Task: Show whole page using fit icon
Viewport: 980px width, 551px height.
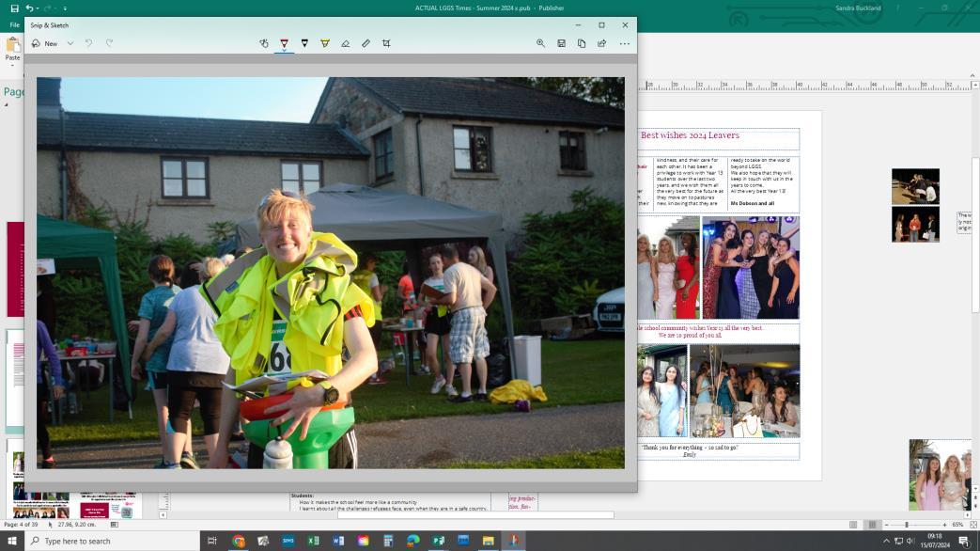Action: [973, 525]
